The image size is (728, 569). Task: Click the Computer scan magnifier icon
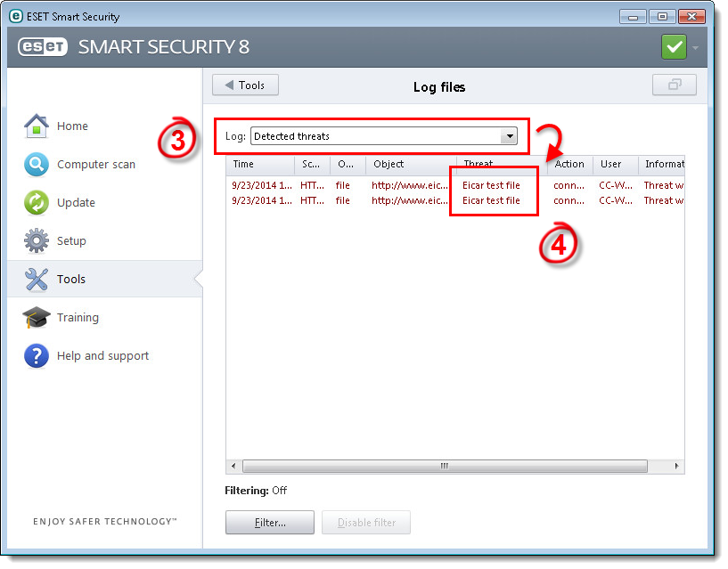37,165
